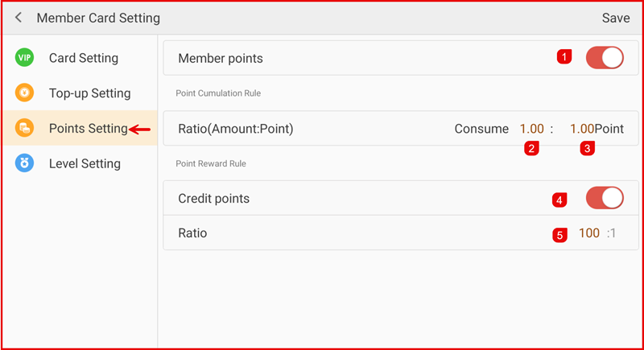Click the red marker number 2
Viewport: 644px width, 350px height.
(x=530, y=148)
